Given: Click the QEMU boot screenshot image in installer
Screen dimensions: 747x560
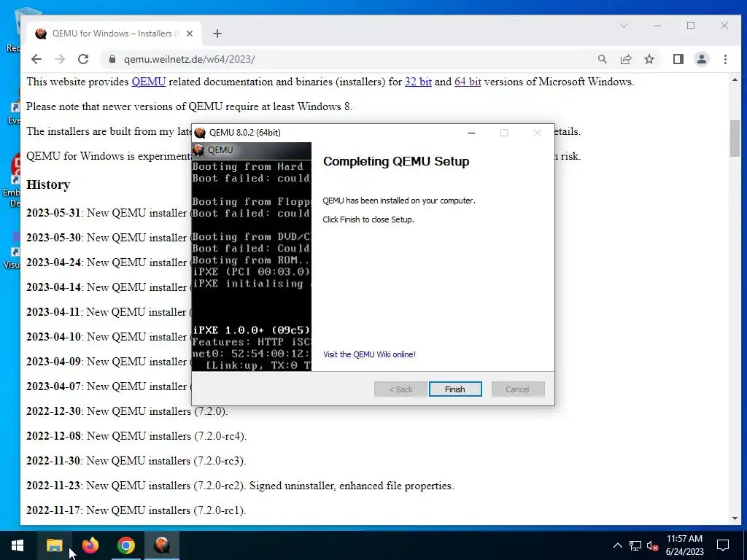Looking at the screenshot, I should click(x=252, y=257).
